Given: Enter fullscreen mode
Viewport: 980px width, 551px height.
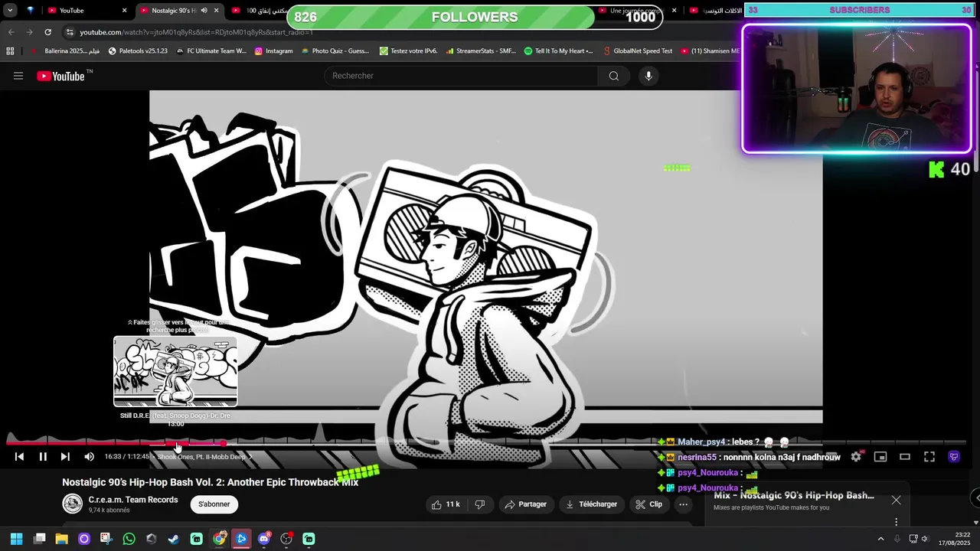Looking at the screenshot, I should click(929, 457).
